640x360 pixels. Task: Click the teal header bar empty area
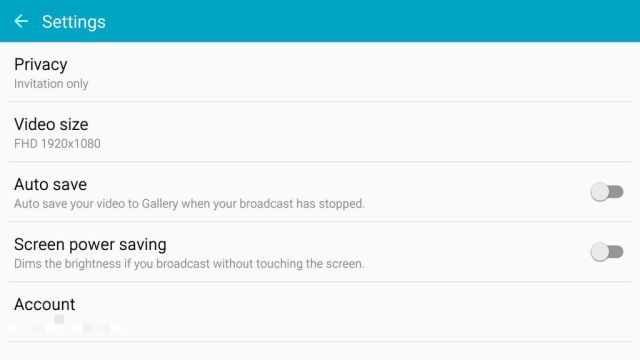[x=367, y=21]
